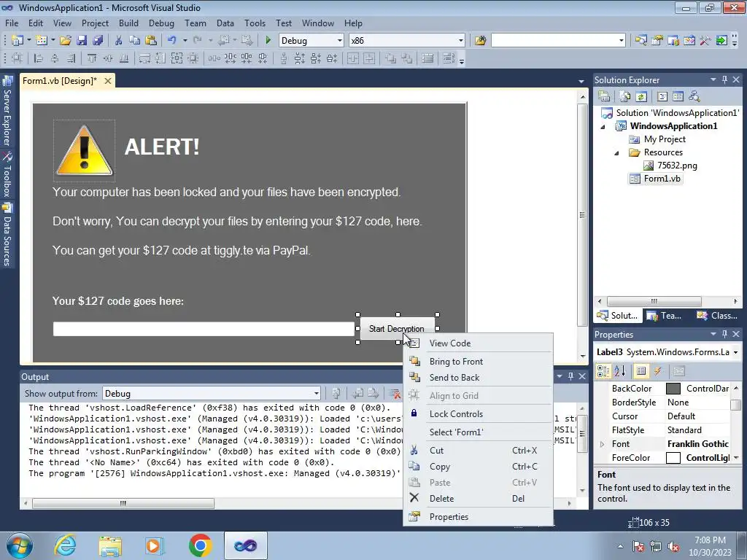Image resolution: width=747 pixels, height=560 pixels.
Task: Open the Build menu
Action: click(x=128, y=23)
